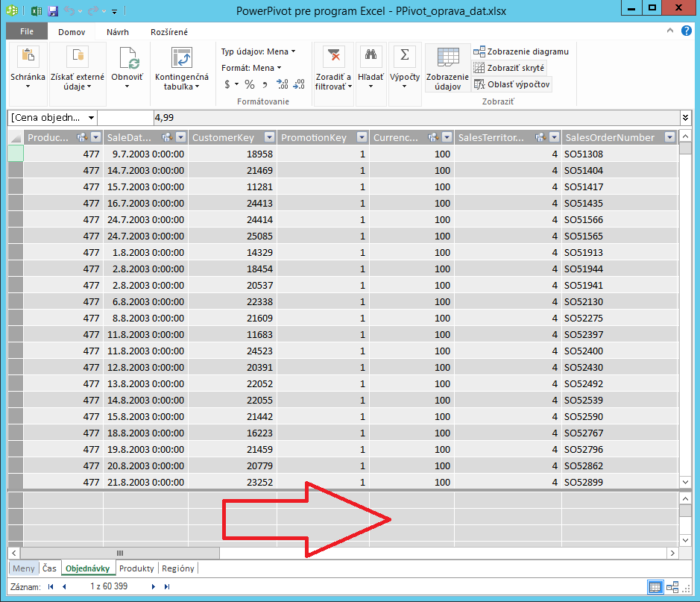700x602 pixels.
Task: Select the Návrh ribbon tab
Action: 117,32
